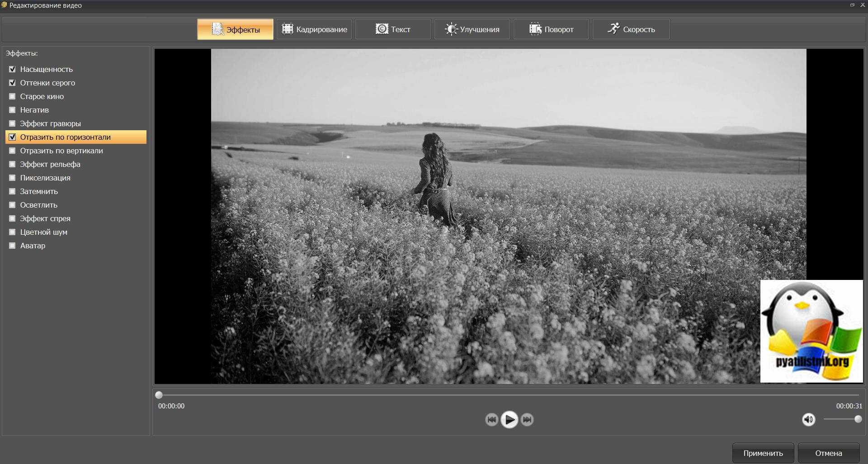
Task: Jump to previous frame button
Action: (x=491, y=420)
